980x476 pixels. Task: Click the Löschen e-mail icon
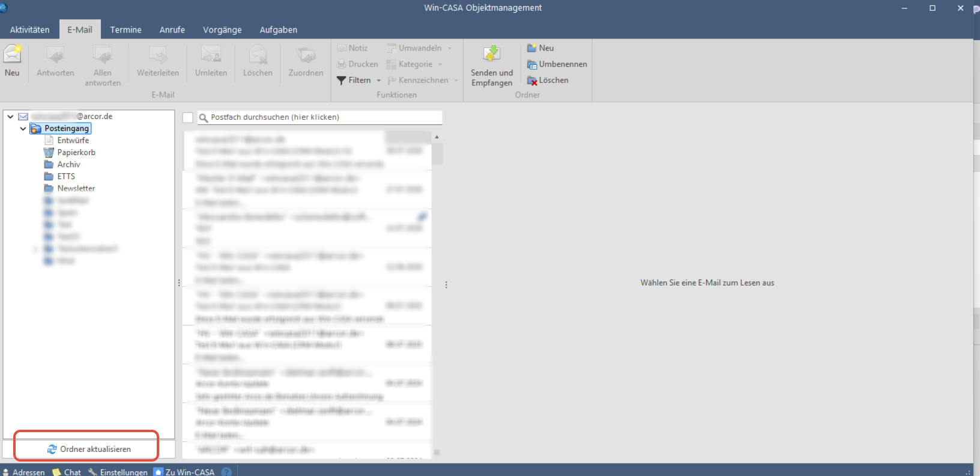(x=258, y=55)
